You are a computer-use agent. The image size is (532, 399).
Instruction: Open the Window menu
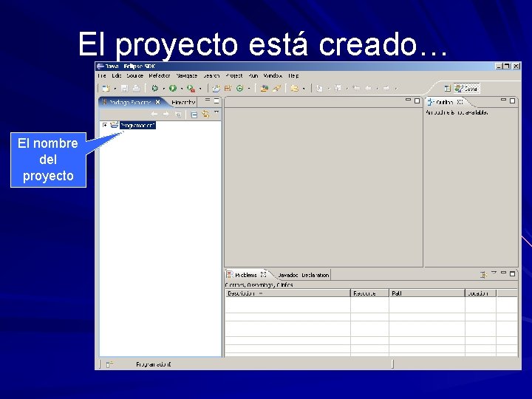tap(273, 75)
